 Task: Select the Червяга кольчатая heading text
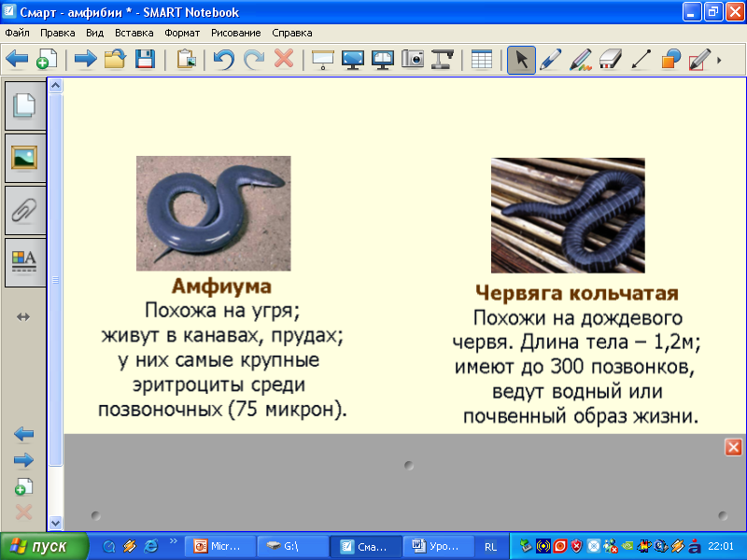577,293
